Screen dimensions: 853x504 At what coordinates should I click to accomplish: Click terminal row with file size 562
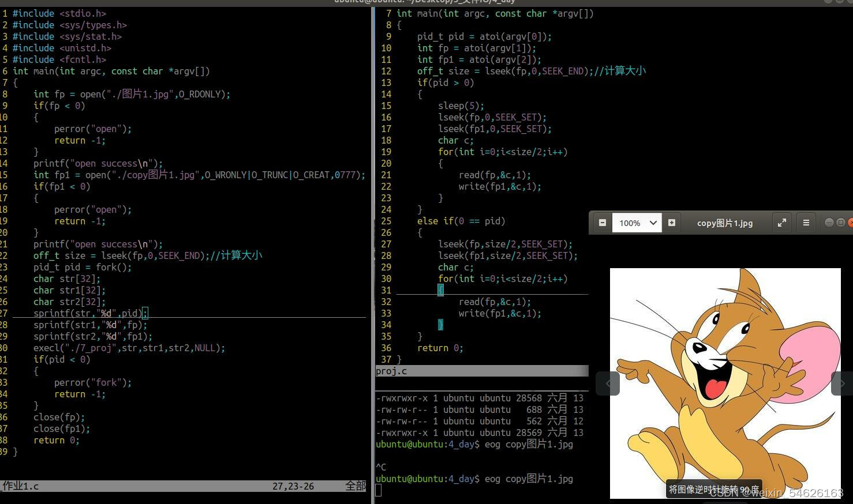click(x=480, y=421)
